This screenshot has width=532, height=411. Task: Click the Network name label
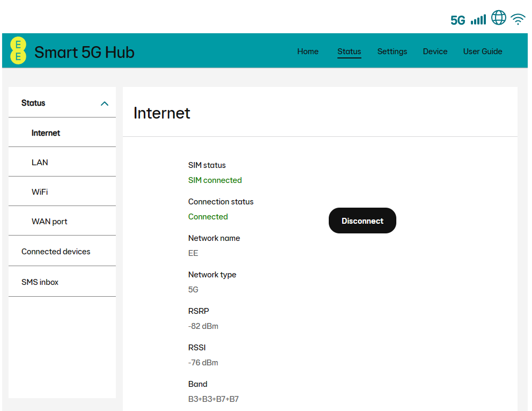(214, 238)
